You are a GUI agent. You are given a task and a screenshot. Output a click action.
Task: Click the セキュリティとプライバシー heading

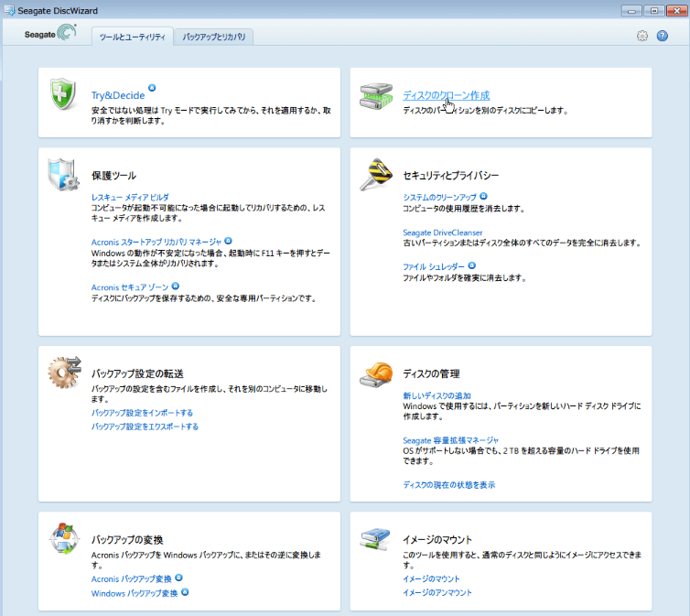tap(451, 176)
